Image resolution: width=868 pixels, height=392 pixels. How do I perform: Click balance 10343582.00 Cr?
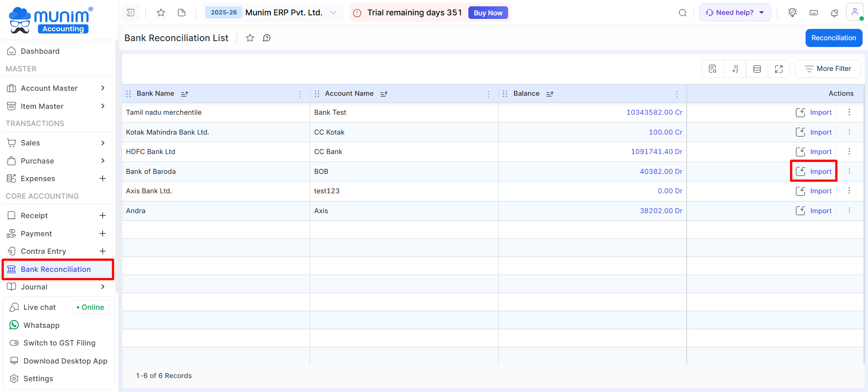pos(654,112)
